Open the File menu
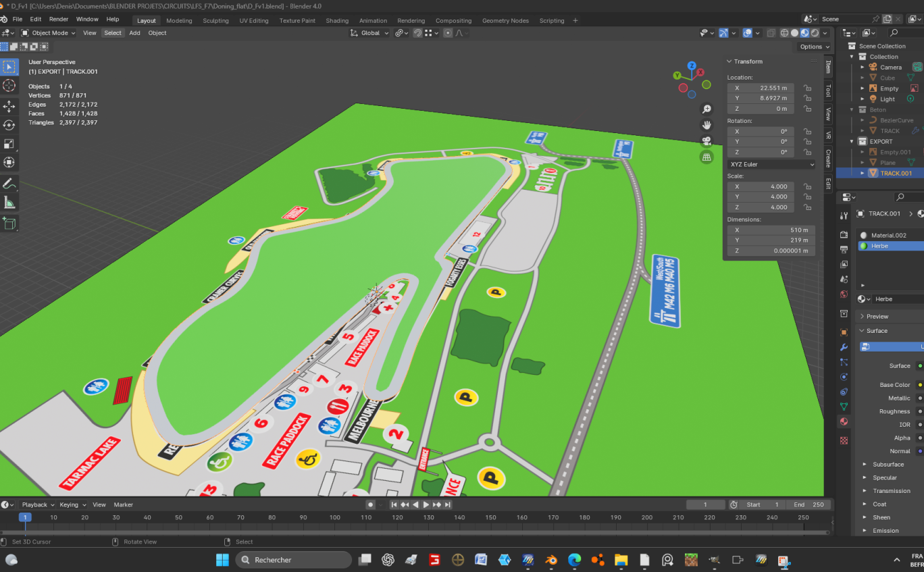 coord(18,20)
